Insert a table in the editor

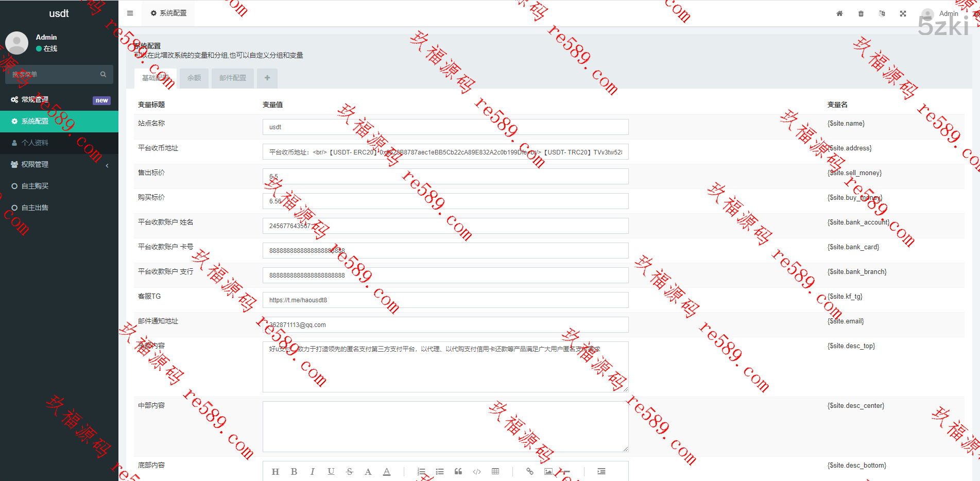[x=495, y=472]
